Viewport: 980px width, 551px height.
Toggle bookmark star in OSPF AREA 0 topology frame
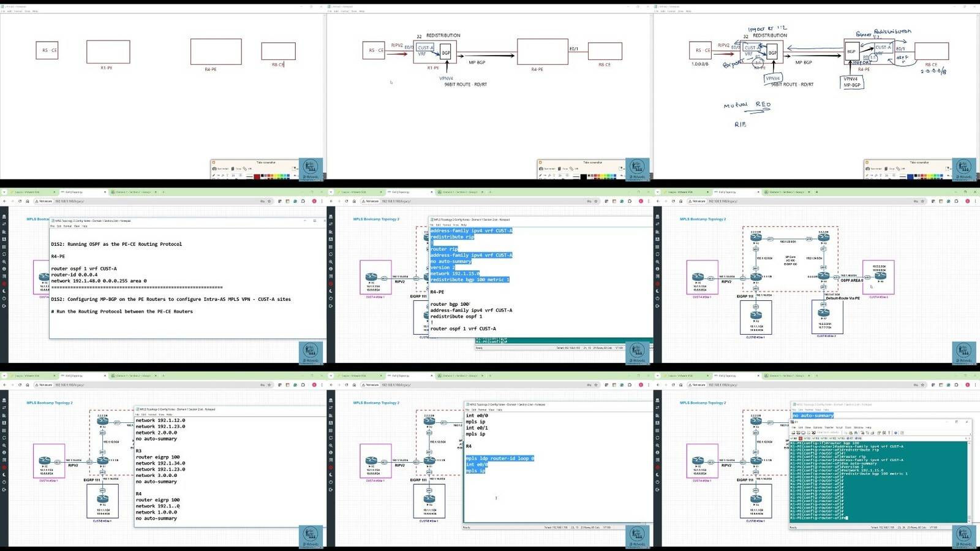(922, 201)
